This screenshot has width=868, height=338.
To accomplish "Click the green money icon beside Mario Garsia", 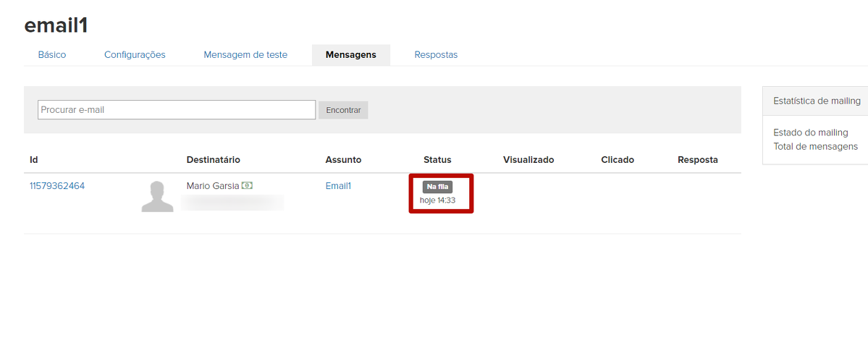I will (247, 186).
